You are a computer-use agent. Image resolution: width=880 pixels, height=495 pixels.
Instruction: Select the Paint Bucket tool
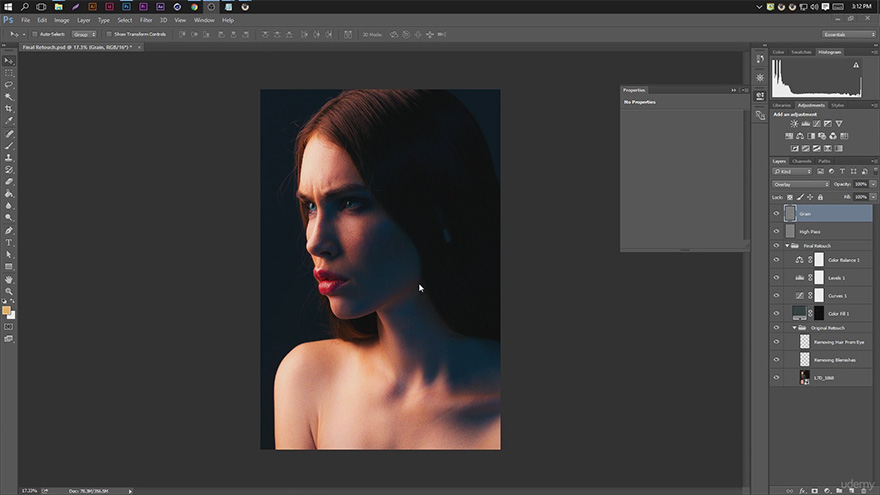pyautogui.click(x=8, y=194)
